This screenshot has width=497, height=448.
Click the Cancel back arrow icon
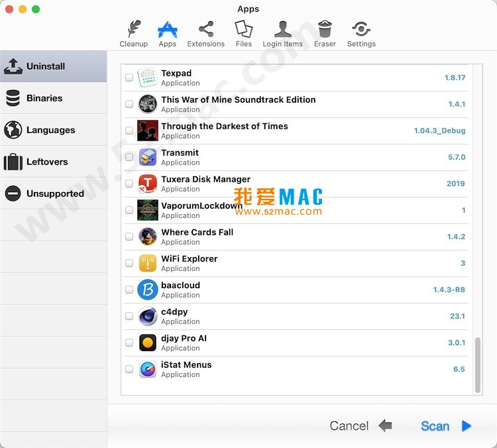click(385, 425)
